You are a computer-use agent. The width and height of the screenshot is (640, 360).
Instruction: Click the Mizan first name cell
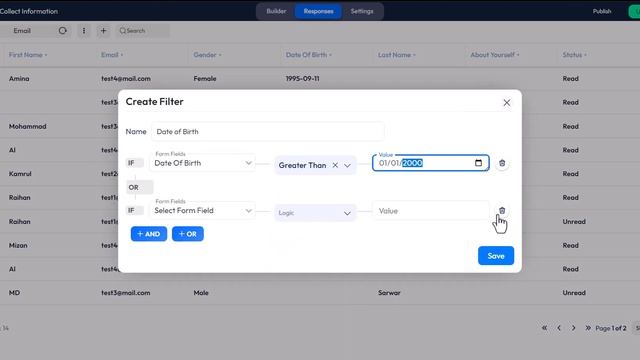(18, 245)
